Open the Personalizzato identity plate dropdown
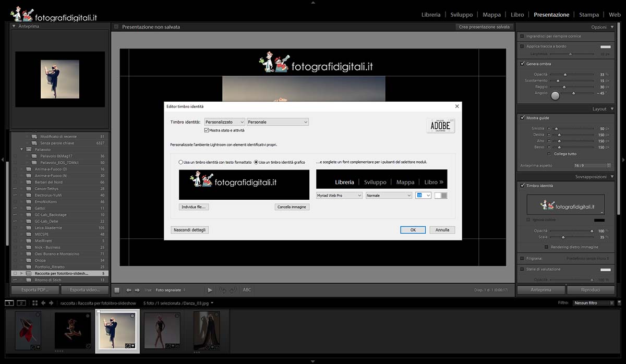This screenshot has height=364, width=626. point(224,122)
